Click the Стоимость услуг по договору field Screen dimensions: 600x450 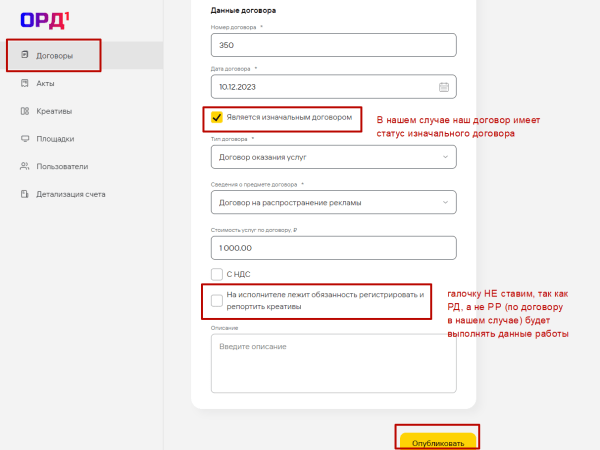click(333, 248)
